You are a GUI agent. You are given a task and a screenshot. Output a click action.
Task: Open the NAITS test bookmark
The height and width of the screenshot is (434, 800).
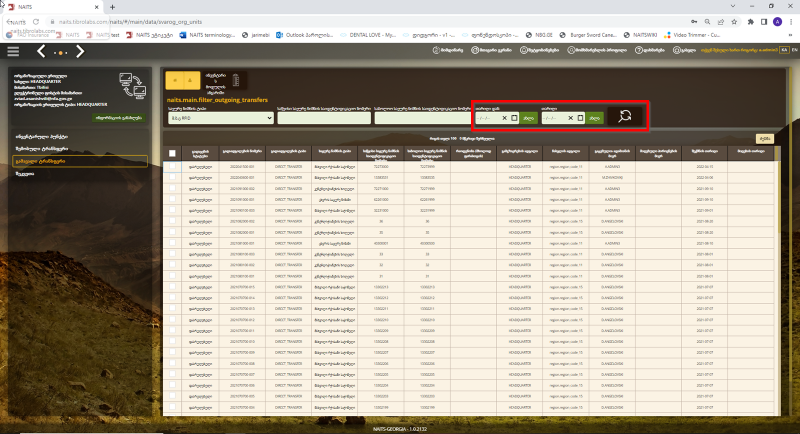[x=103, y=35]
